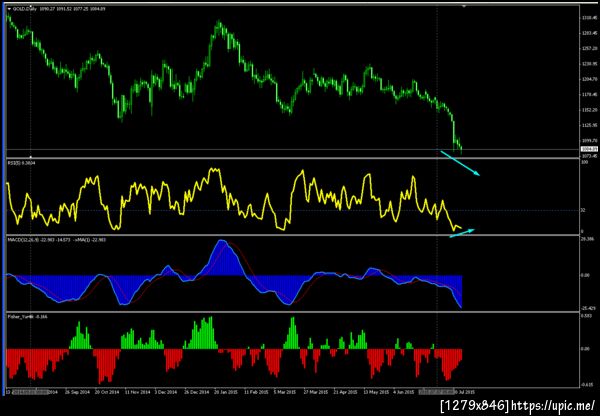Click the 5 Mar 2015 date label
The height and width of the screenshot is (416, 600).
coord(285,392)
